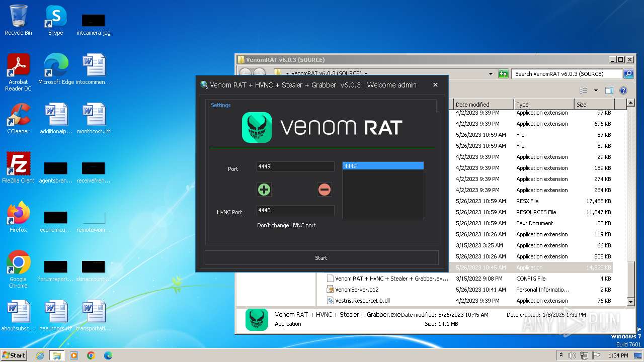Click the green plus add-port icon
This screenshot has height=362, width=644.
coord(264,190)
